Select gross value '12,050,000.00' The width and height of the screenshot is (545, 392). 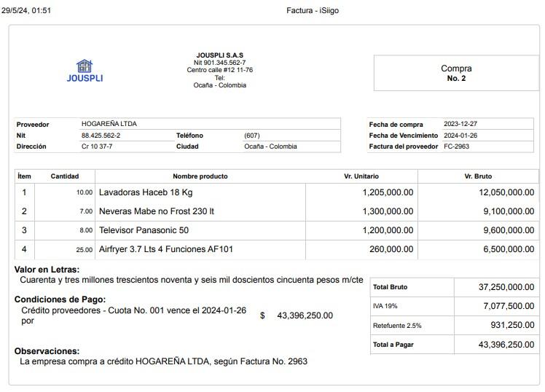coord(506,192)
